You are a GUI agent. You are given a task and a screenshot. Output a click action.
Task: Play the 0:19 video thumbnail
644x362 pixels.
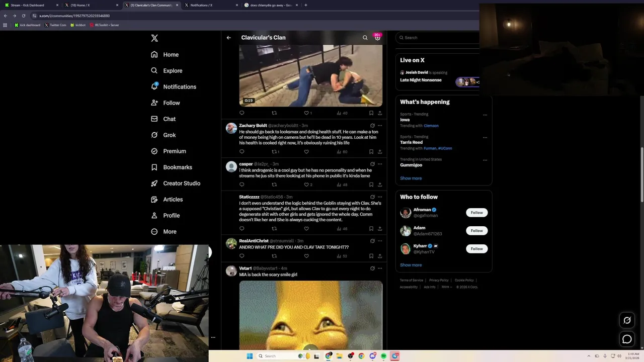(x=310, y=75)
